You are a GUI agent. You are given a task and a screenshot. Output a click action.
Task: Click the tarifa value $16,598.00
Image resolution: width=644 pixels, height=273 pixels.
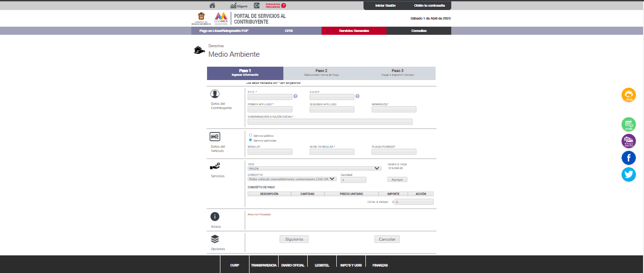coord(396,168)
